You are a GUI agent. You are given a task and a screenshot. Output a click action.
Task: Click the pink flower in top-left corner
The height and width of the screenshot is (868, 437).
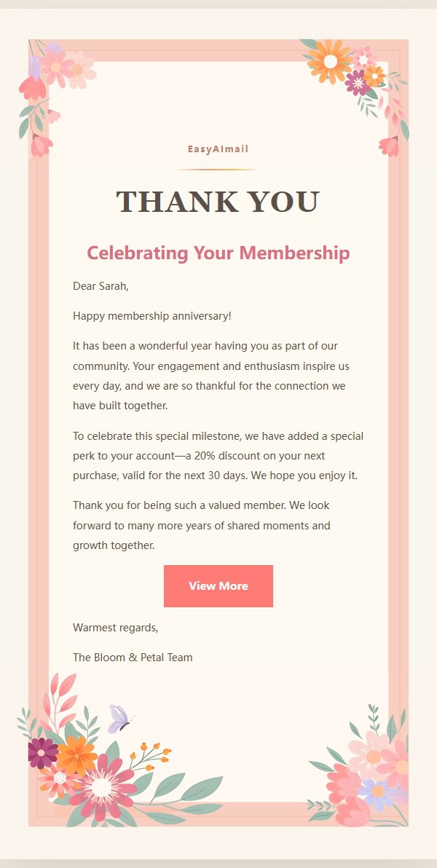pos(55,67)
